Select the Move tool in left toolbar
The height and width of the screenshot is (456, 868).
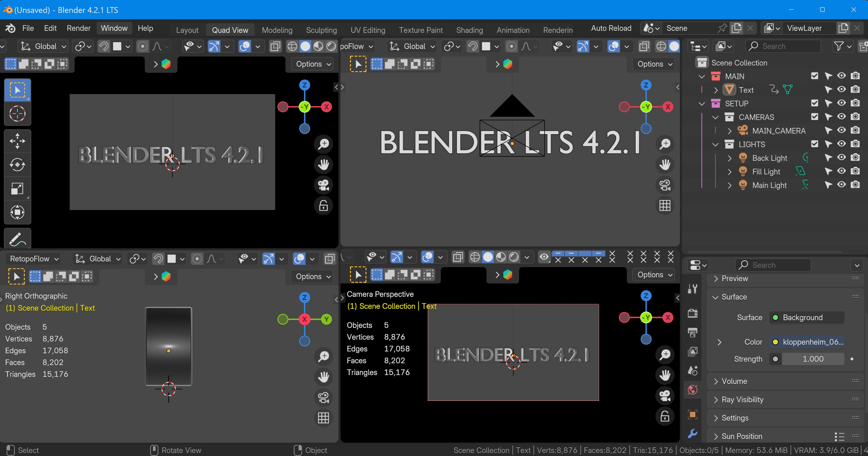(x=17, y=141)
